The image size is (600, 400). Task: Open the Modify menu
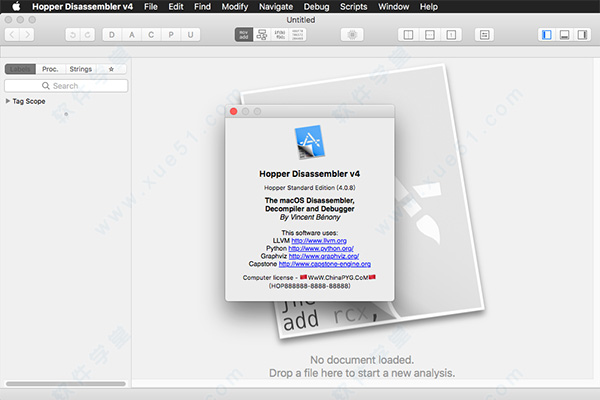coord(235,7)
